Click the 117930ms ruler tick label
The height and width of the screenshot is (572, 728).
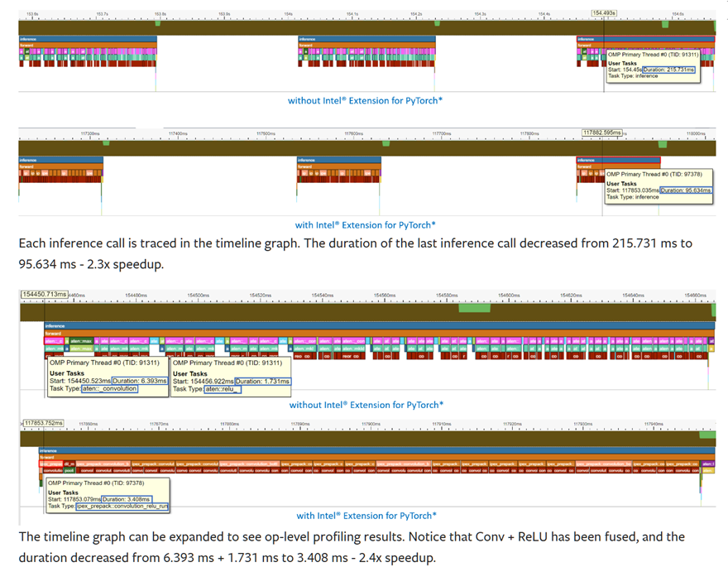point(583,424)
